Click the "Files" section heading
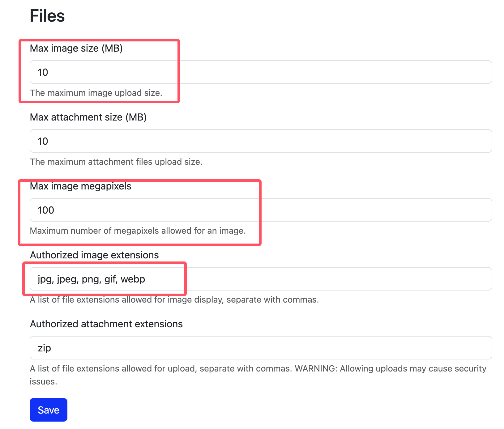The image size is (504, 429). click(x=47, y=16)
